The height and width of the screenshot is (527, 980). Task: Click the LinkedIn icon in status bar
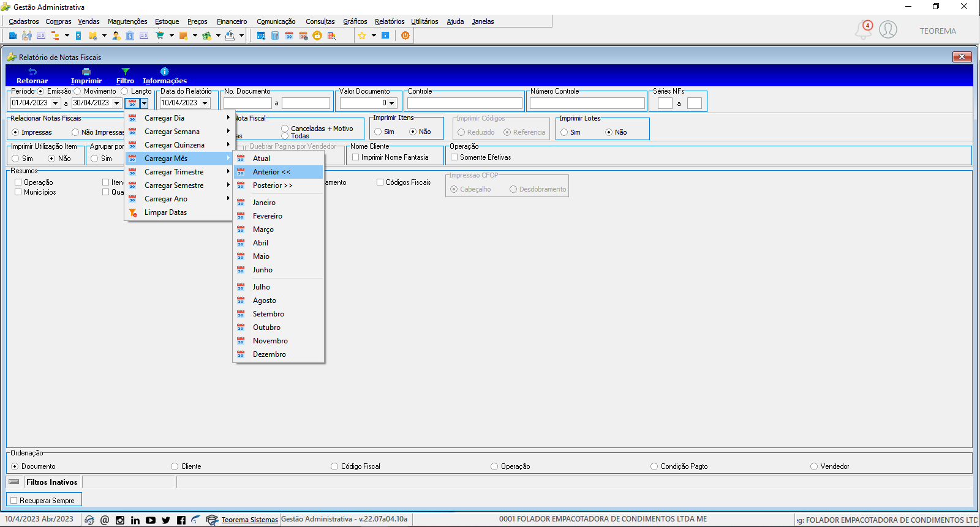(135, 520)
